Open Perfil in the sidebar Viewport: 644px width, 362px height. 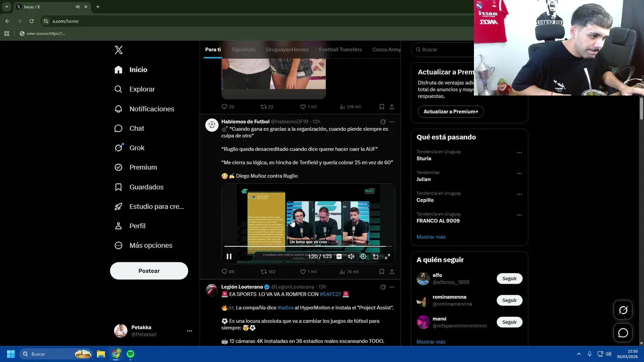(129, 226)
